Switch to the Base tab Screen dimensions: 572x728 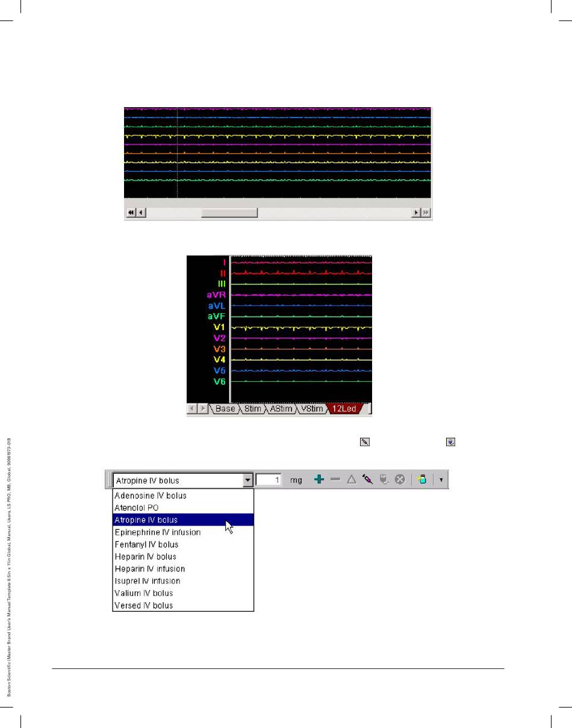[225, 409]
